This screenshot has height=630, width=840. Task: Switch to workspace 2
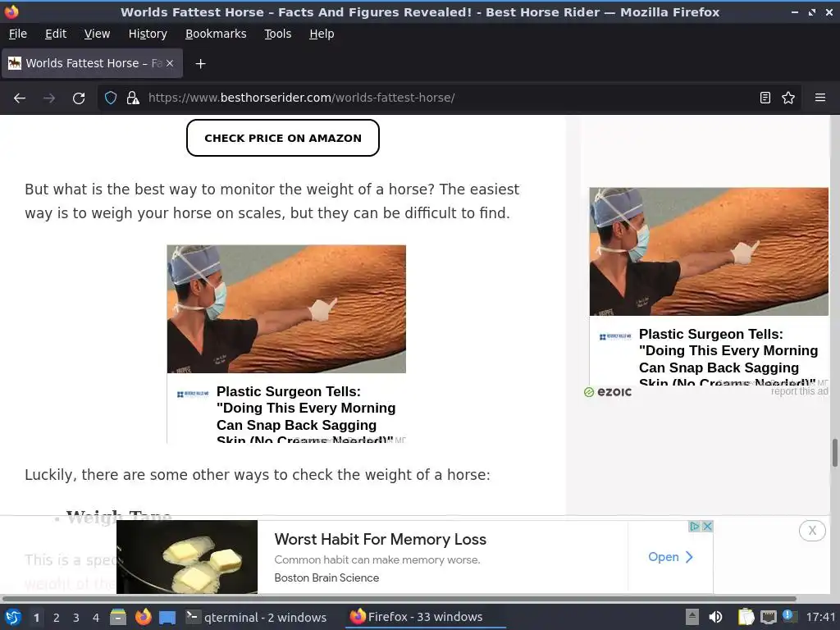point(57,618)
